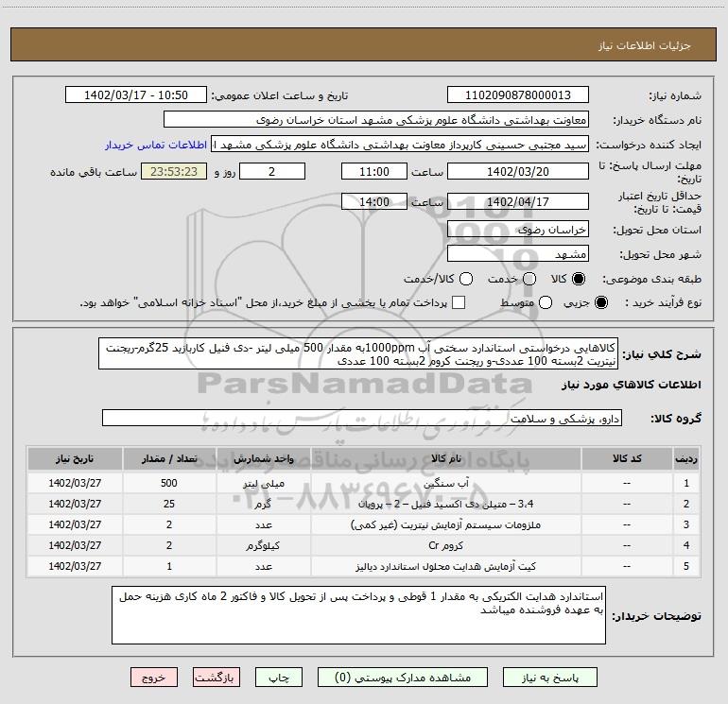This screenshot has width=728, height=704.
Task: Click the آب سنگین item name
Action: point(445,483)
